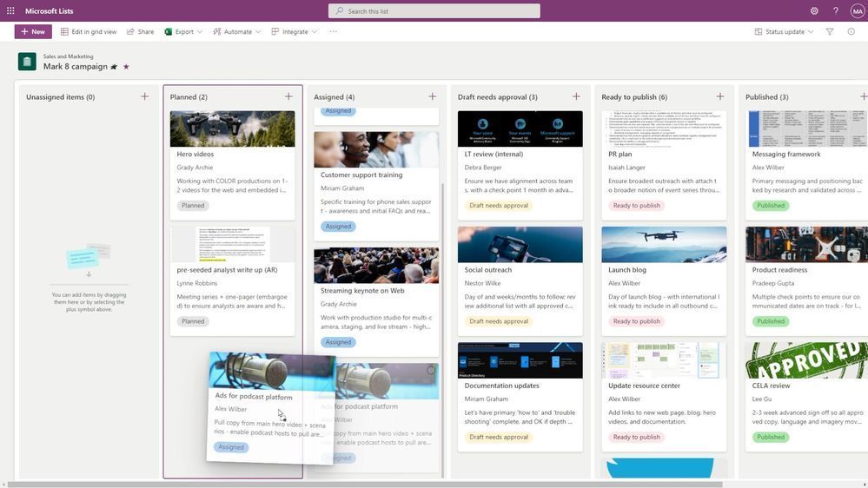Image resolution: width=868 pixels, height=488 pixels.
Task: Click the Planned tag on Hero videos
Action: pyautogui.click(x=193, y=205)
